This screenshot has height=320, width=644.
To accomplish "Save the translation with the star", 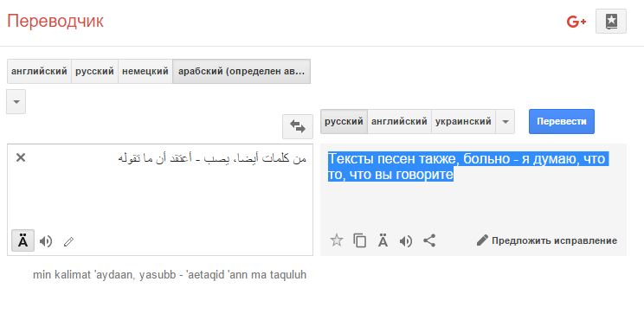I will (x=337, y=240).
